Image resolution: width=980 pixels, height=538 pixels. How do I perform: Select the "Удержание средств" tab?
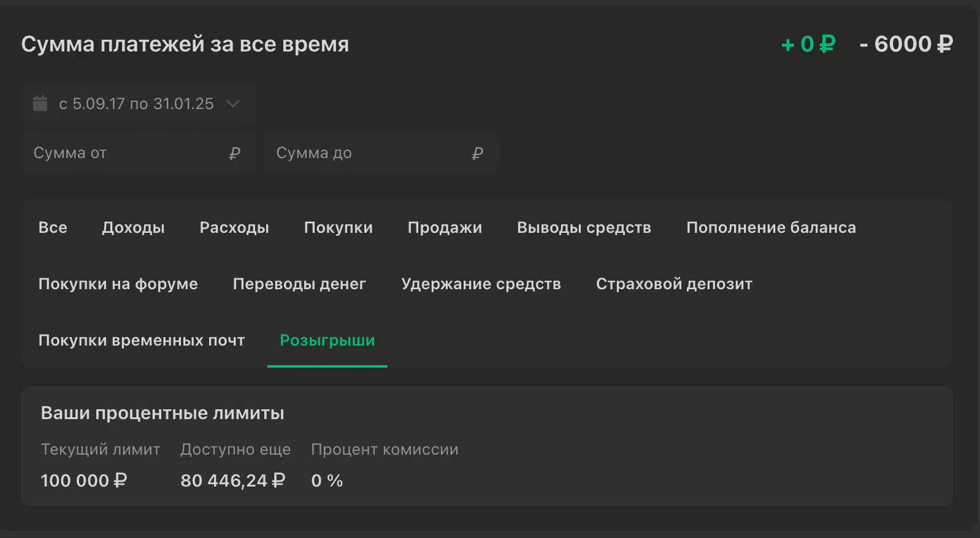tap(481, 284)
